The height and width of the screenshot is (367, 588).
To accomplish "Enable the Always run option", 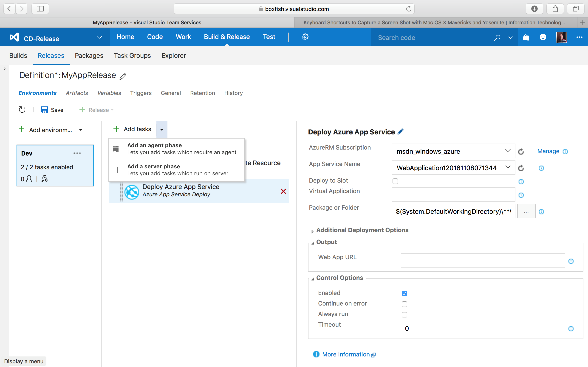I will [x=404, y=314].
